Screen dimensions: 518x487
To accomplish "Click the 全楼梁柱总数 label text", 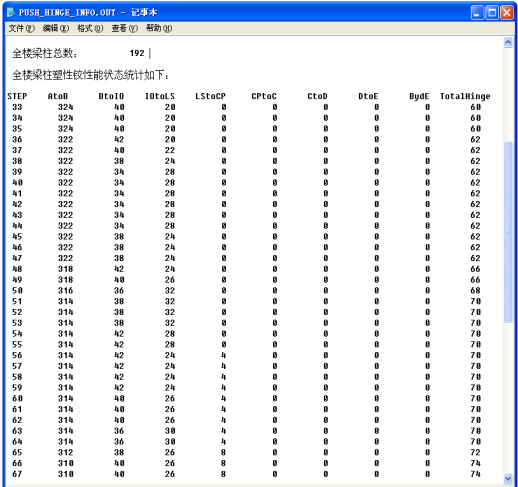I will [x=44, y=53].
